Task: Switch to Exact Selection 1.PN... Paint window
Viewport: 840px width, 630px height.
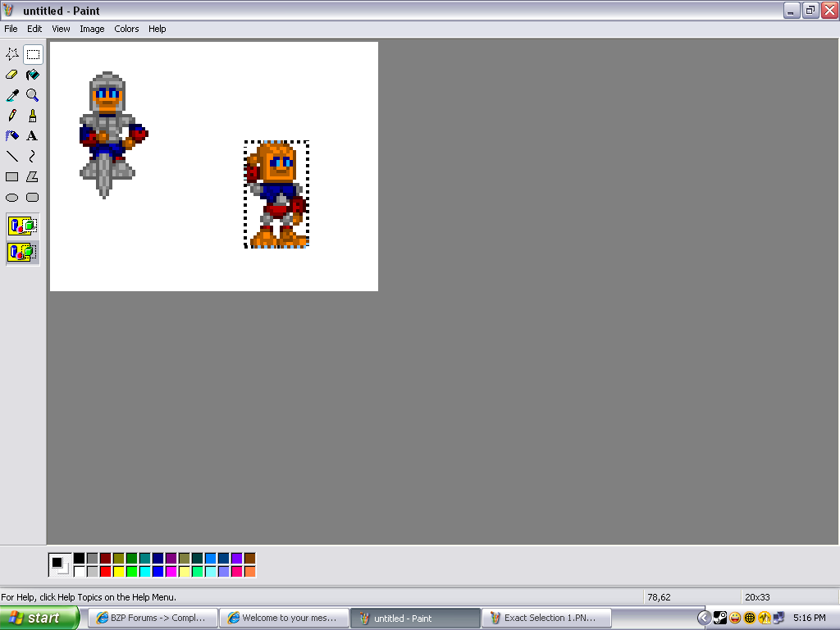Action: [x=546, y=618]
